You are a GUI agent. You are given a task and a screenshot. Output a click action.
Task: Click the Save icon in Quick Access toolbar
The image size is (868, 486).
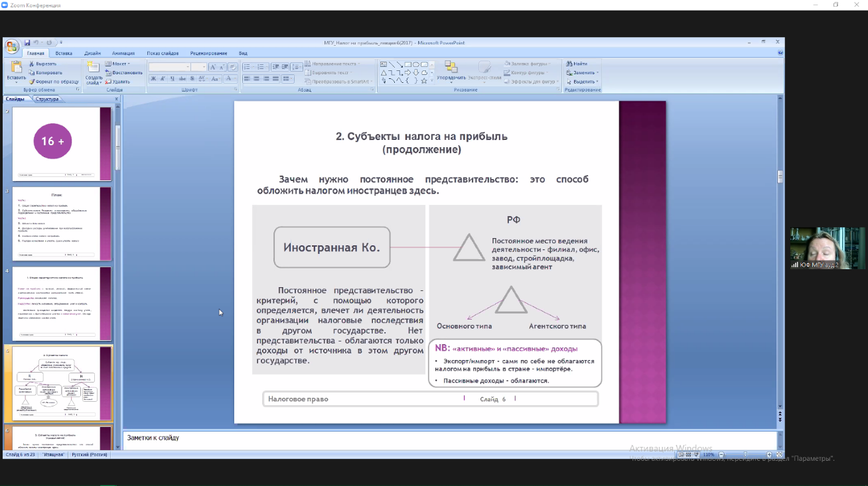coord(27,42)
